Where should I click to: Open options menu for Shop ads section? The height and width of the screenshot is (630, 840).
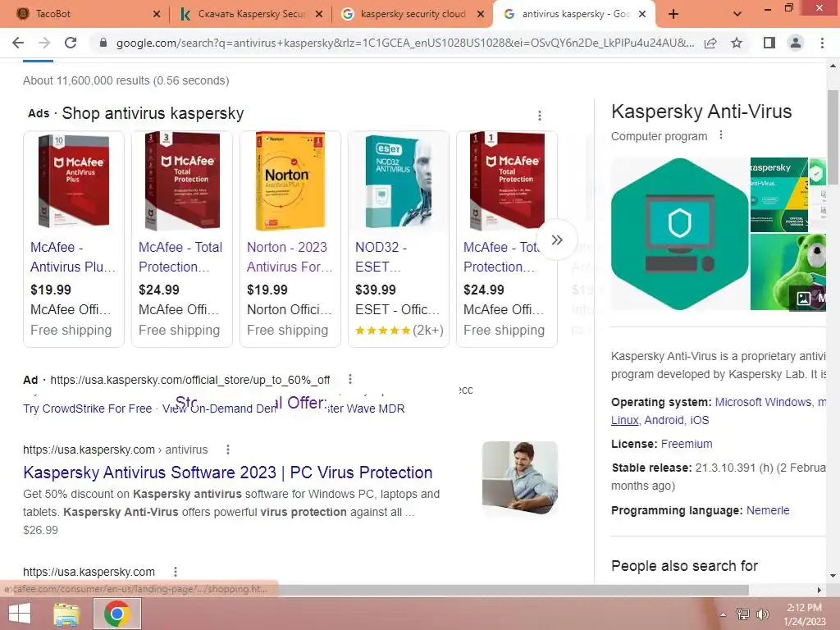coord(540,115)
